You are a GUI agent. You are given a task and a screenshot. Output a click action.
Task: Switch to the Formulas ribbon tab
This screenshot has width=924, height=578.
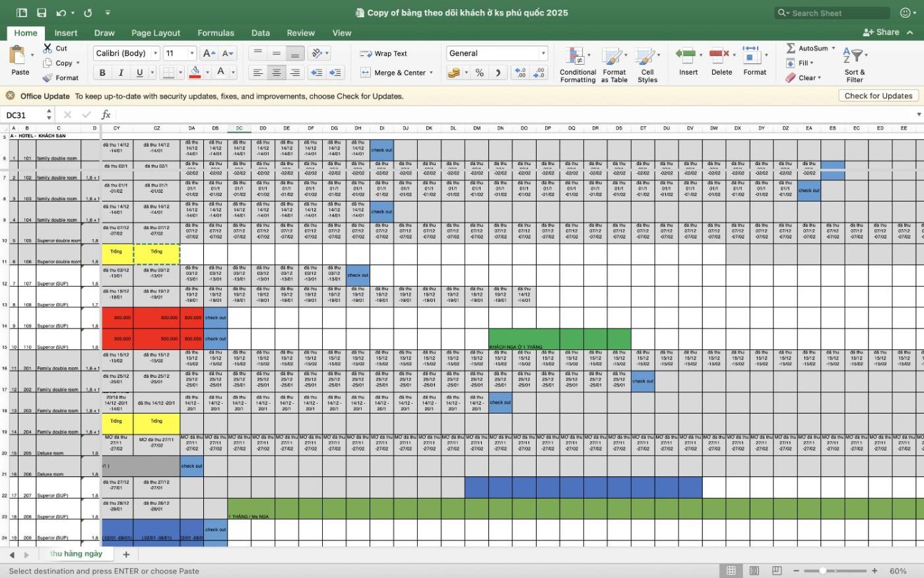tap(216, 33)
